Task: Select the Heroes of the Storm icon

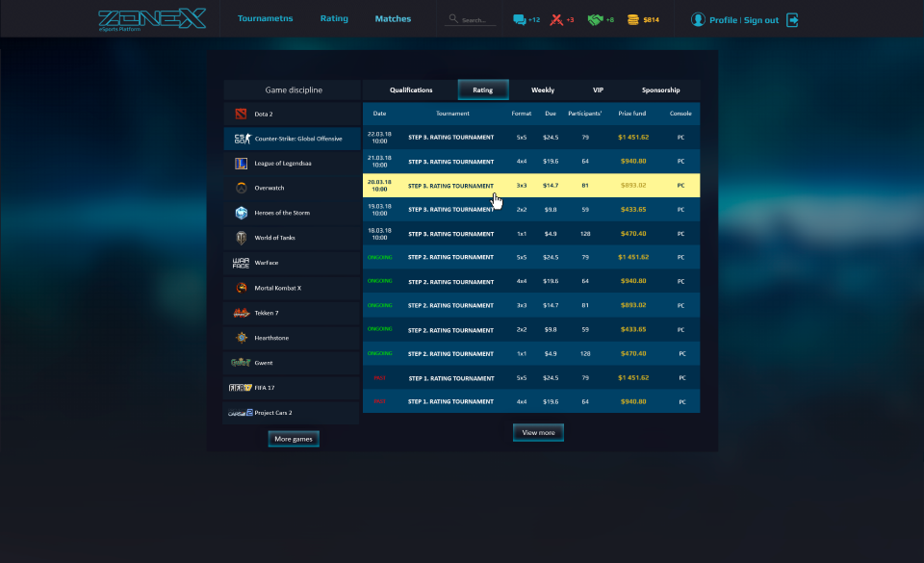Action: [x=241, y=213]
